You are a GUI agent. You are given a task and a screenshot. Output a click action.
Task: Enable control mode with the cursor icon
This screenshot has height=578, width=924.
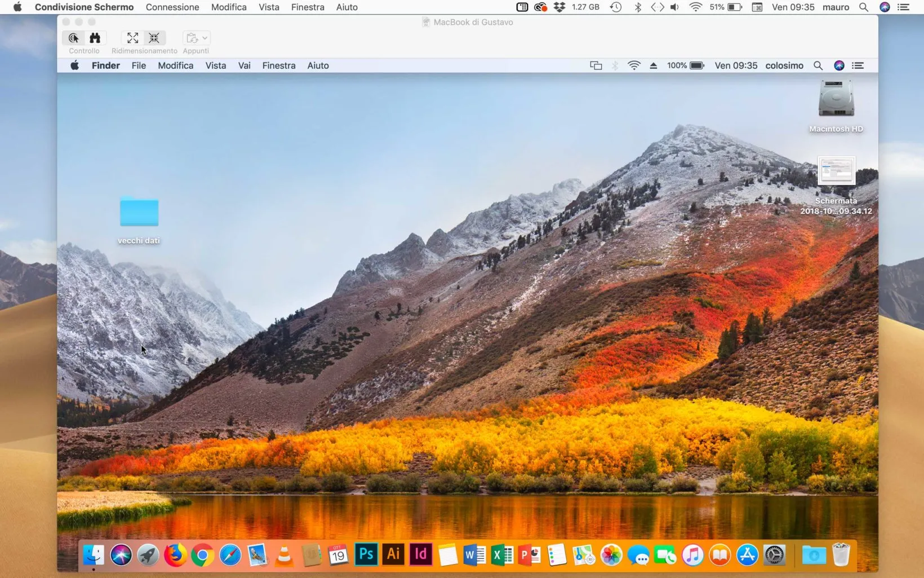(x=73, y=38)
